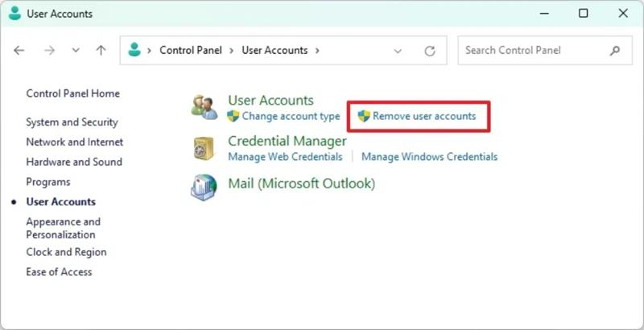This screenshot has width=644, height=330.
Task: Open Clock and Region category
Action: 66,252
